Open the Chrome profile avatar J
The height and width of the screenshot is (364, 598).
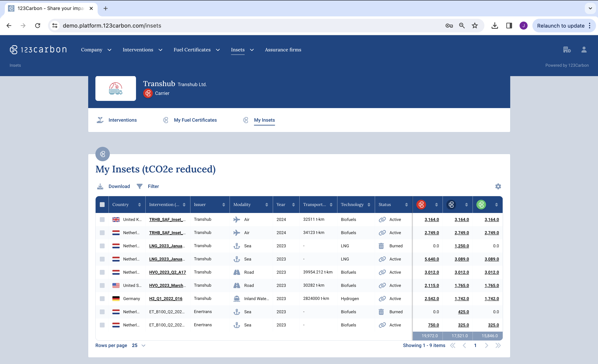tap(523, 25)
